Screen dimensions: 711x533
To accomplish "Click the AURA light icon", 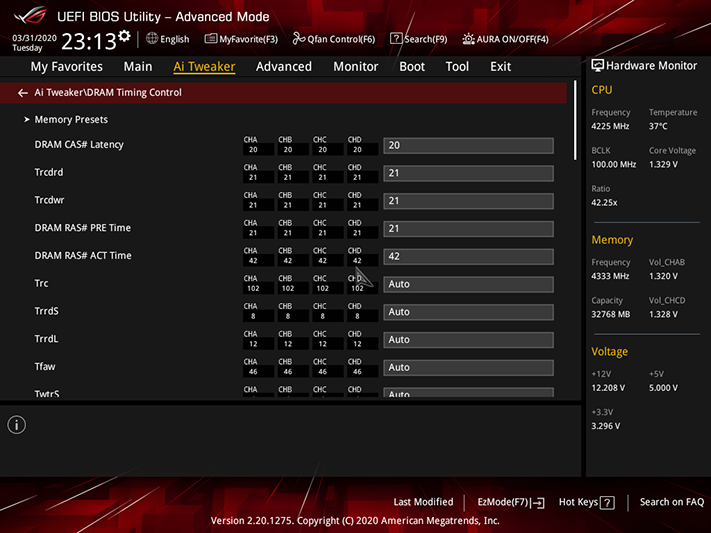I will coord(468,39).
